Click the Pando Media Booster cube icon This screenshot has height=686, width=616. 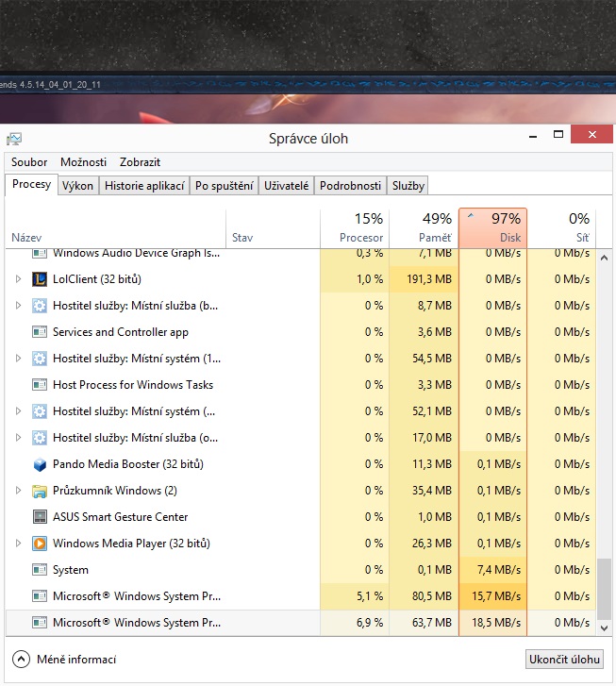tap(40, 464)
